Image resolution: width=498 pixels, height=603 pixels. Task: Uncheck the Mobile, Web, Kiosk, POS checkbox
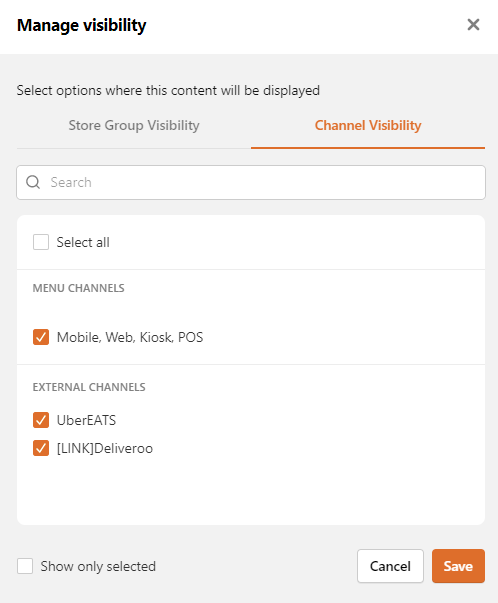(41, 337)
